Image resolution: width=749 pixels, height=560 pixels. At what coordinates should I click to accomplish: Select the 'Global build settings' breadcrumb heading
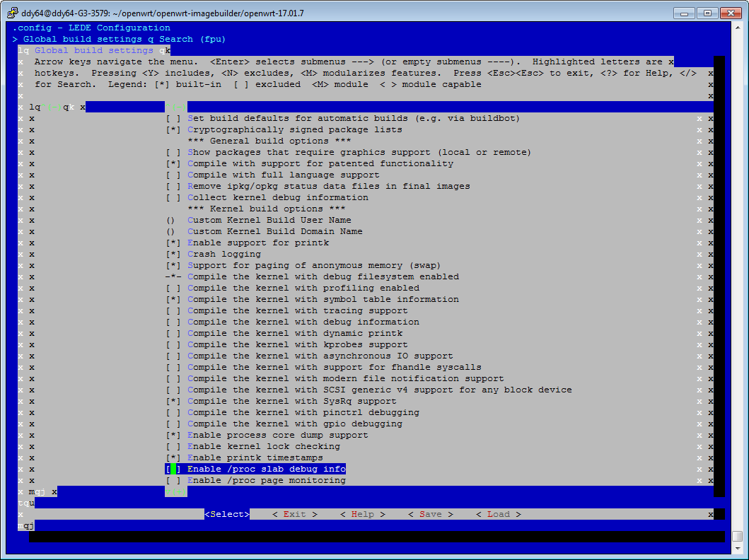tap(99, 50)
